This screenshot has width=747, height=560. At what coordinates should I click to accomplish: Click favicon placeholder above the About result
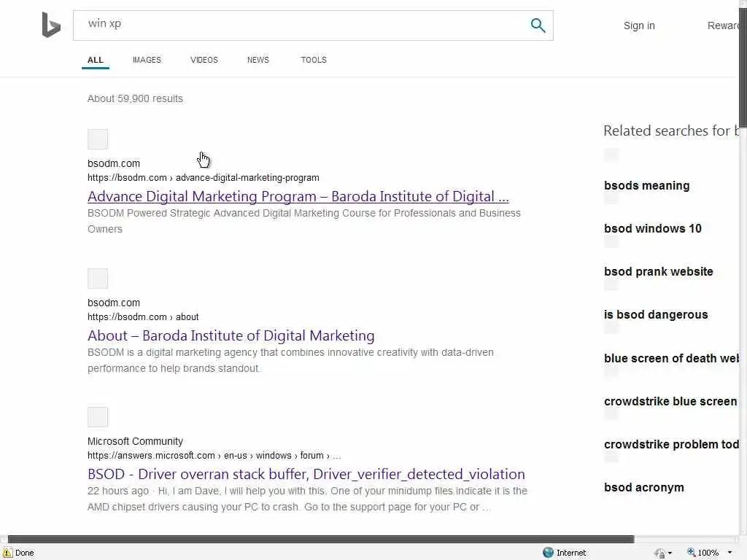click(x=98, y=279)
